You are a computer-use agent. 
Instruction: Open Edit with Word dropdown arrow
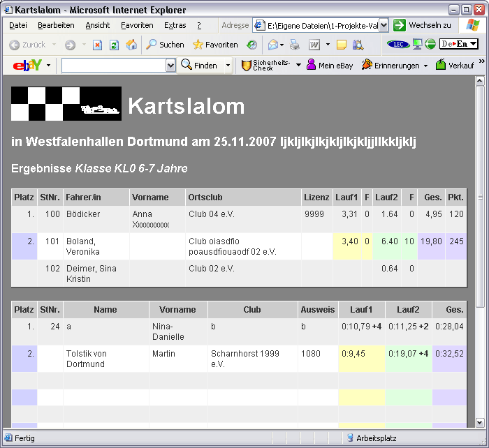[328, 45]
